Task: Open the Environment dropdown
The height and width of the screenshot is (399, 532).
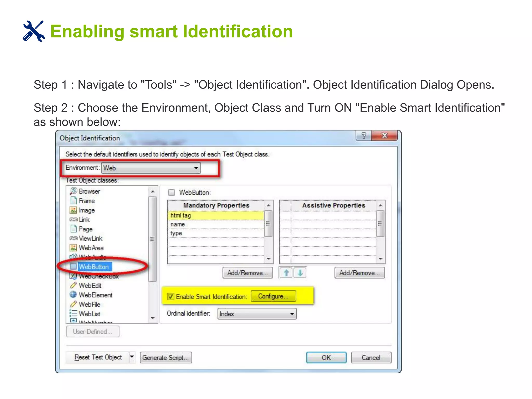Action: tap(151, 168)
